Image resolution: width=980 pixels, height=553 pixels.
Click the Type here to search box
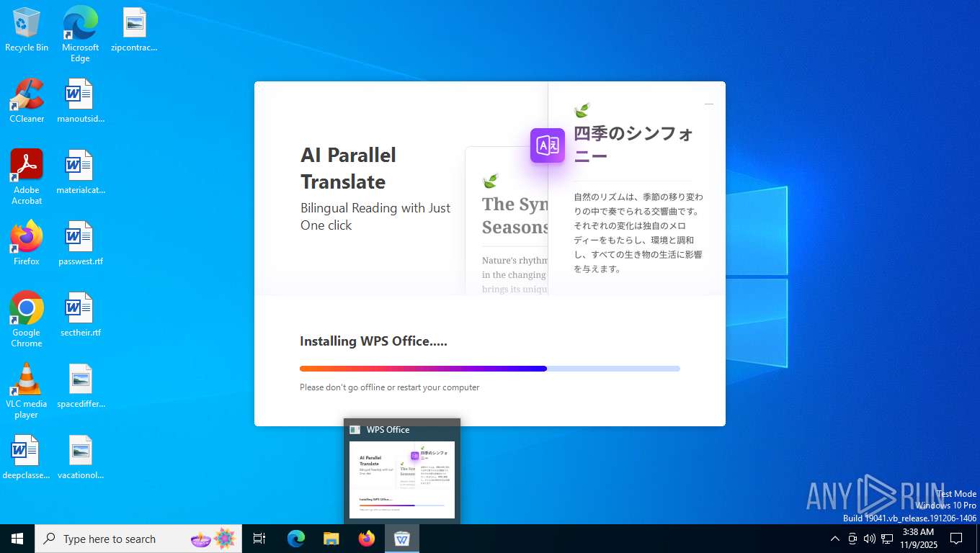point(138,539)
